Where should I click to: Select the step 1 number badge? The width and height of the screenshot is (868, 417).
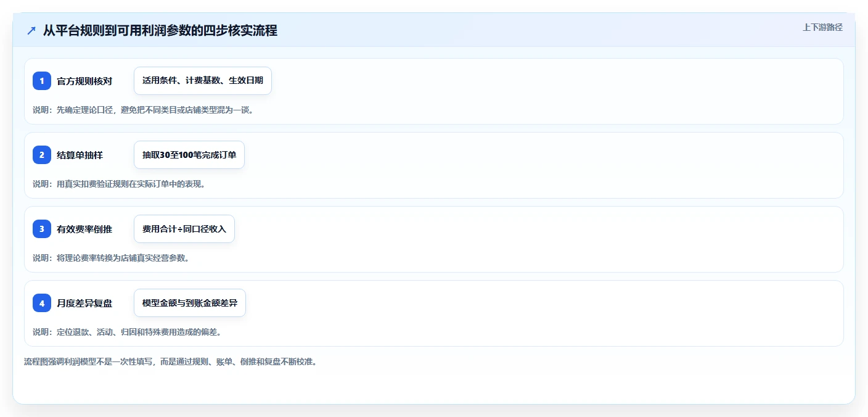(x=42, y=81)
